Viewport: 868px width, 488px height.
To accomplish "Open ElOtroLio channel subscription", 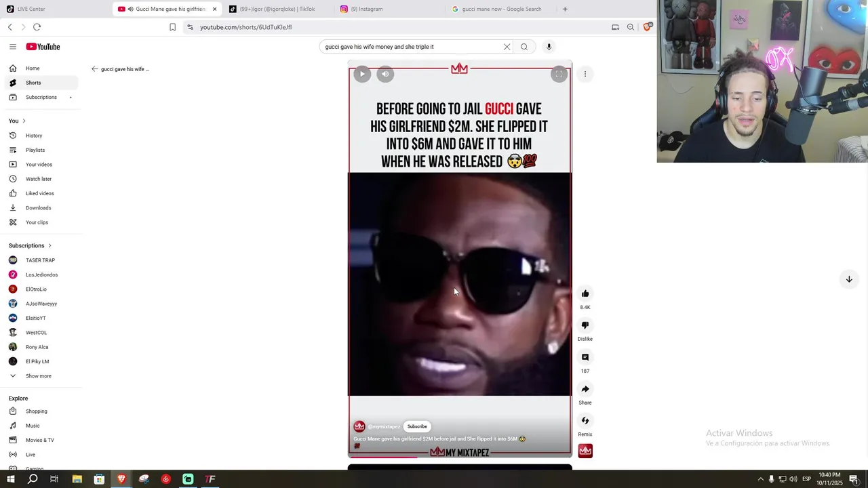I will tap(41, 289).
